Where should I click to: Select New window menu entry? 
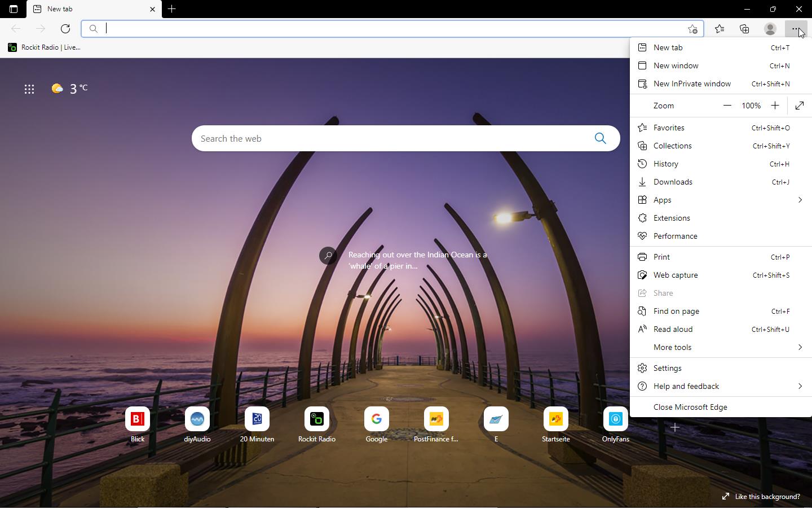(x=721, y=65)
